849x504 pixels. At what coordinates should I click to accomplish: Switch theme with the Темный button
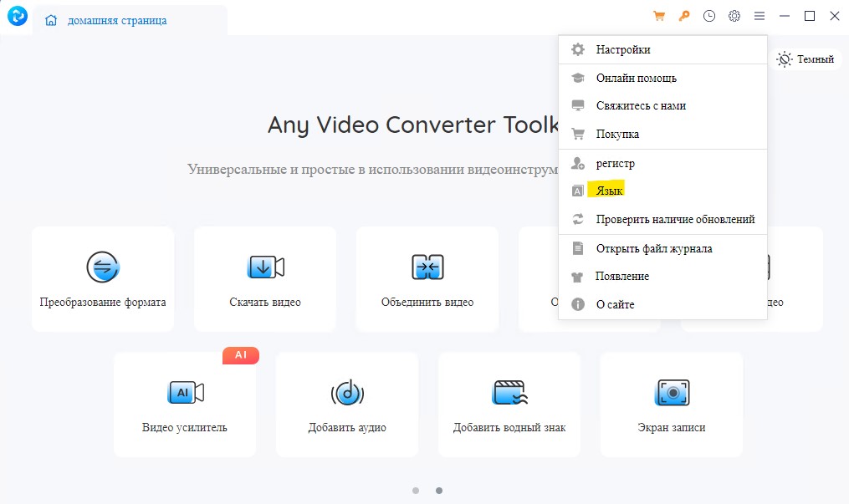(x=806, y=59)
